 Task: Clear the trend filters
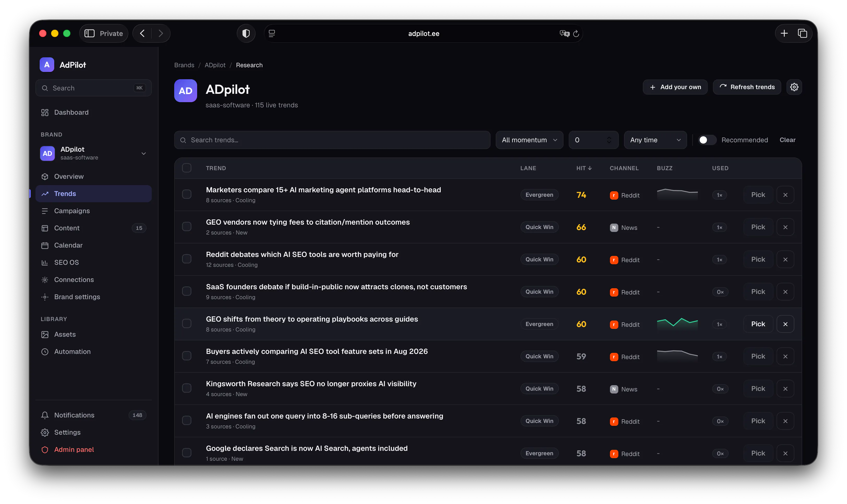pos(787,140)
